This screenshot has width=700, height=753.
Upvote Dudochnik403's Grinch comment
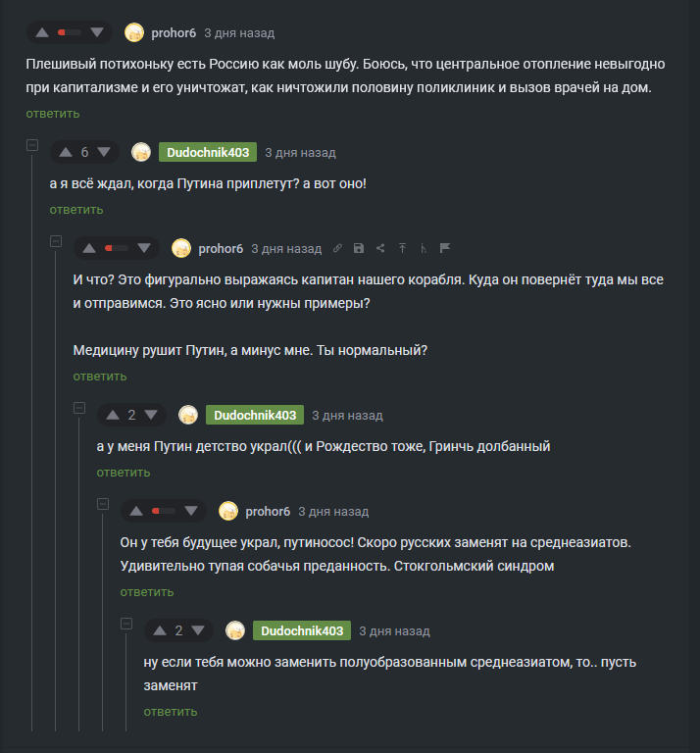pyautogui.click(x=112, y=415)
